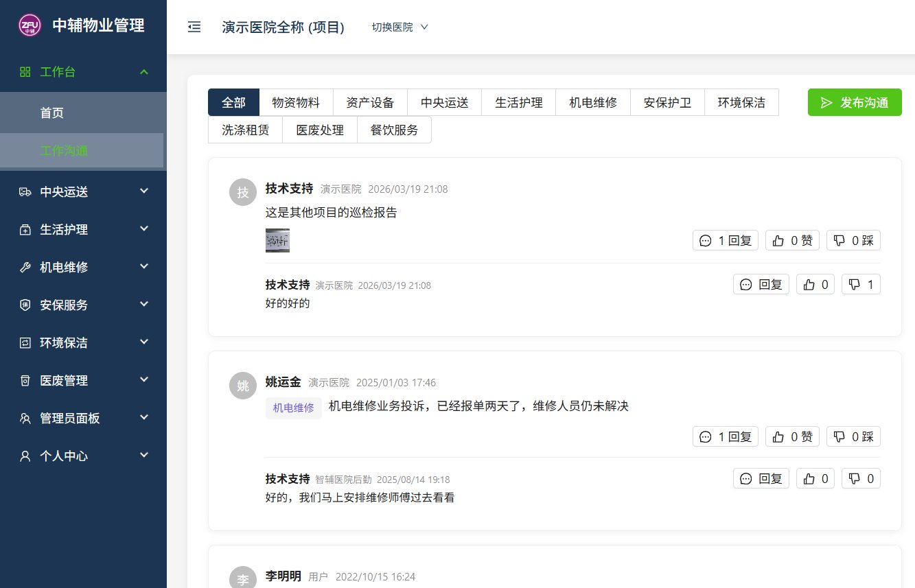The image size is (915, 588).
Task: Click the timestamp 2025/08/14 19:18
Action: tap(413, 480)
